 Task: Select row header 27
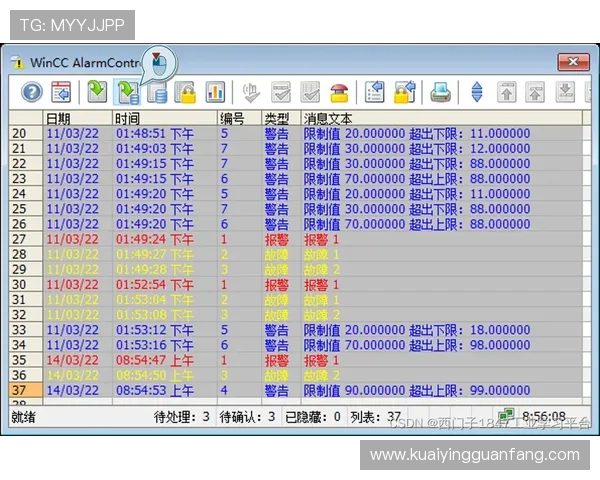[26, 239]
